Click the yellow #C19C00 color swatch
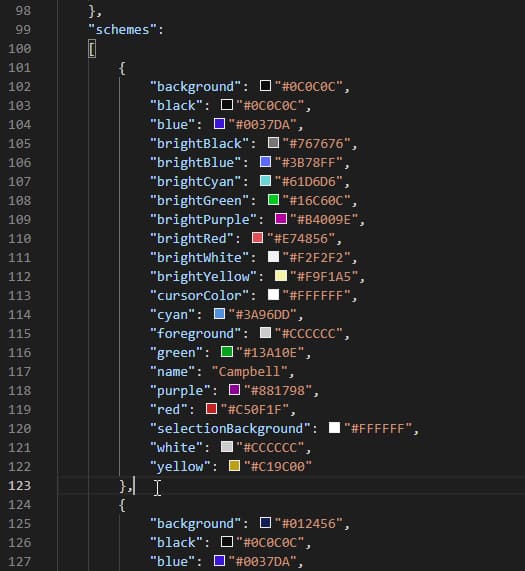This screenshot has width=525, height=571. pyautogui.click(x=234, y=466)
